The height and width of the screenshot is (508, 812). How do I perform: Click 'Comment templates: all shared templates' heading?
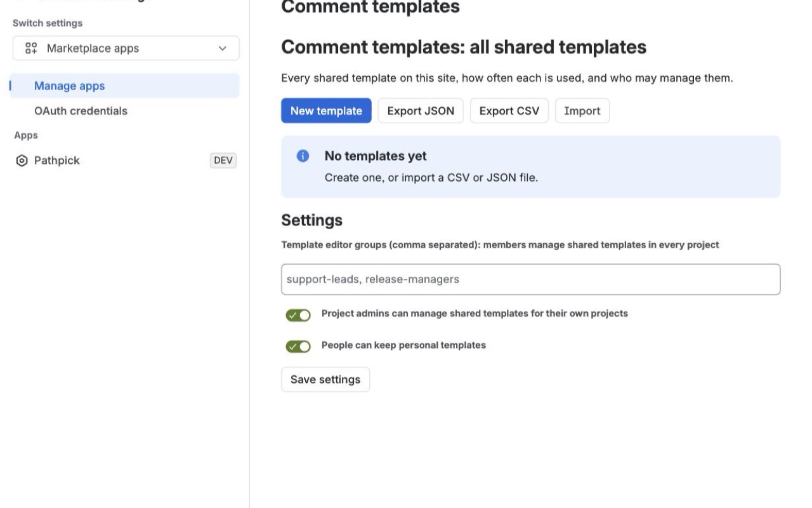(x=464, y=47)
